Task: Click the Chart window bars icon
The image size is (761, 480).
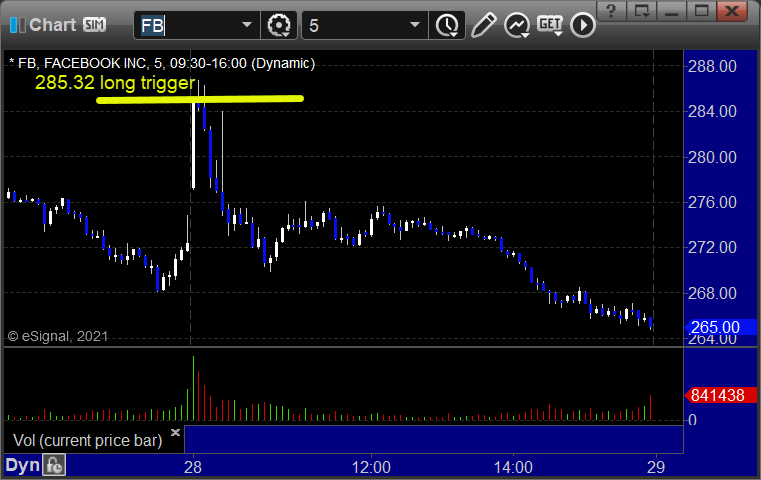Action: (x=17, y=25)
